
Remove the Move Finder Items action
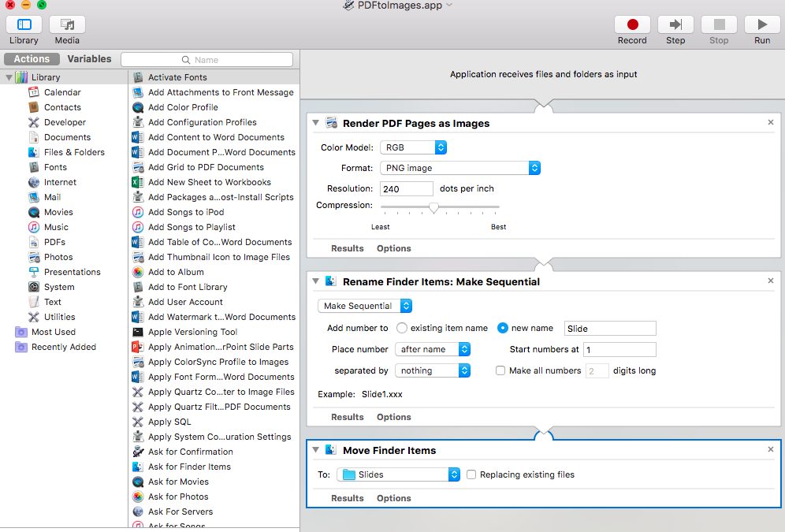pos(771,449)
